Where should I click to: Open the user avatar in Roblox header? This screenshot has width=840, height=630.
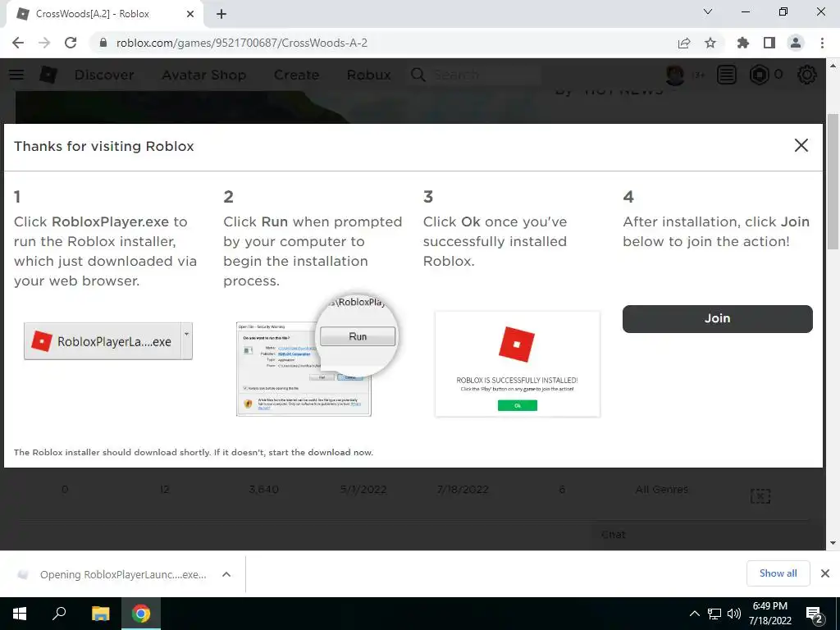(675, 75)
